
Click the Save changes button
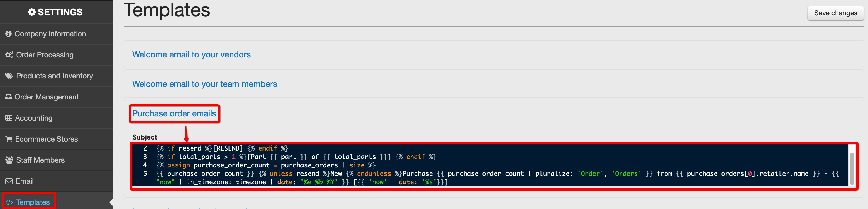(835, 13)
